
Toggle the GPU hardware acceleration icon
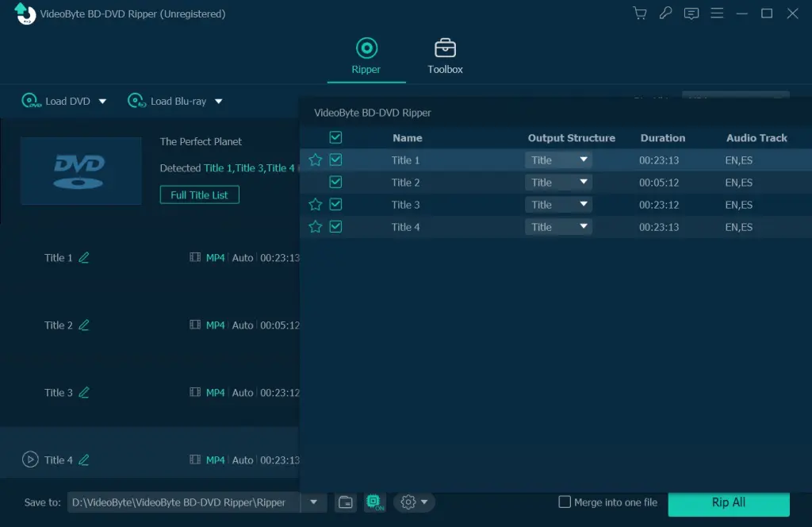click(x=373, y=502)
